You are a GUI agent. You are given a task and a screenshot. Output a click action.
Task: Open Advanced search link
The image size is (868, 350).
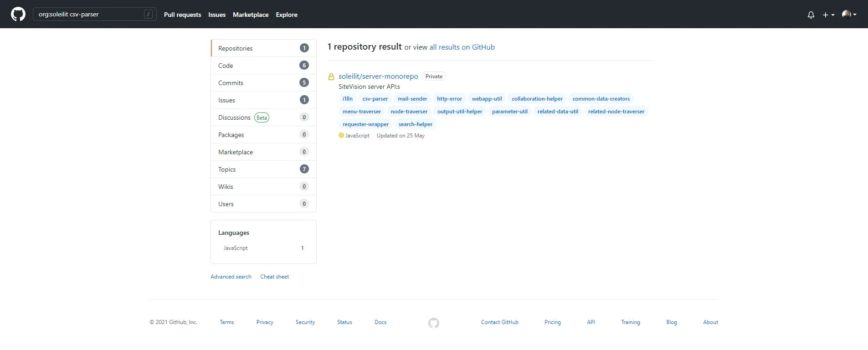coord(231,277)
